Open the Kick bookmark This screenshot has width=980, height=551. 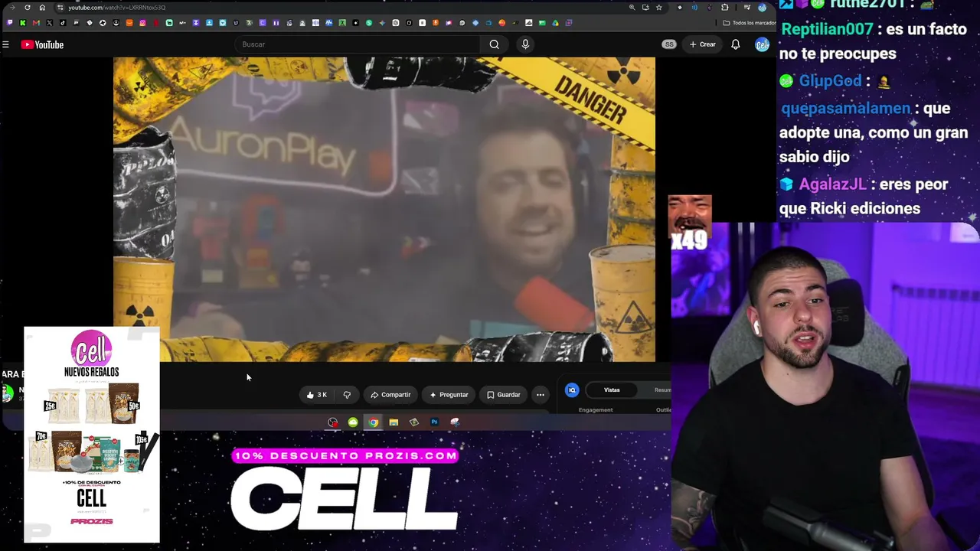(23, 23)
